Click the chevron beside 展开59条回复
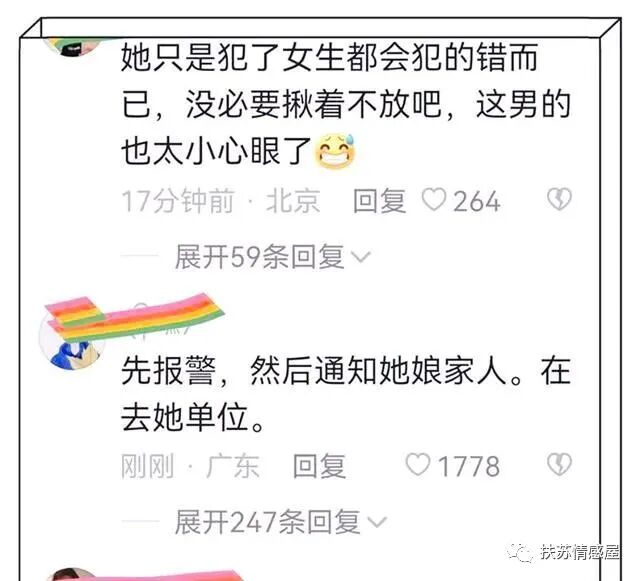Viewport: 640px width, 581px height. tap(361, 257)
